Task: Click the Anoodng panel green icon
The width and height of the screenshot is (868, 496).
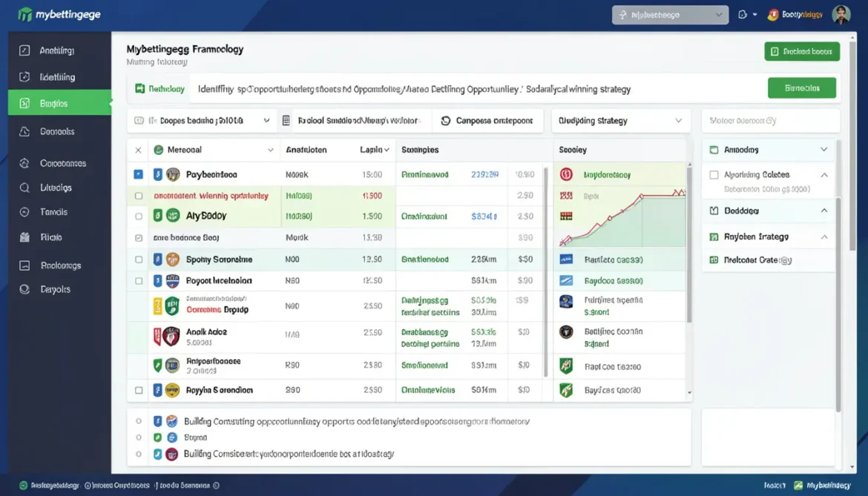Action: [x=714, y=150]
